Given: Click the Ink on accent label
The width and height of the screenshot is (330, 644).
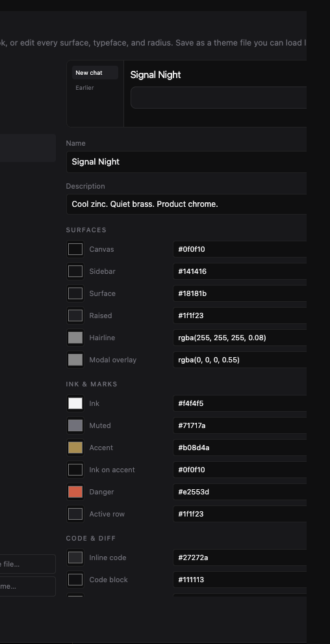Looking at the screenshot, I should tap(112, 470).
